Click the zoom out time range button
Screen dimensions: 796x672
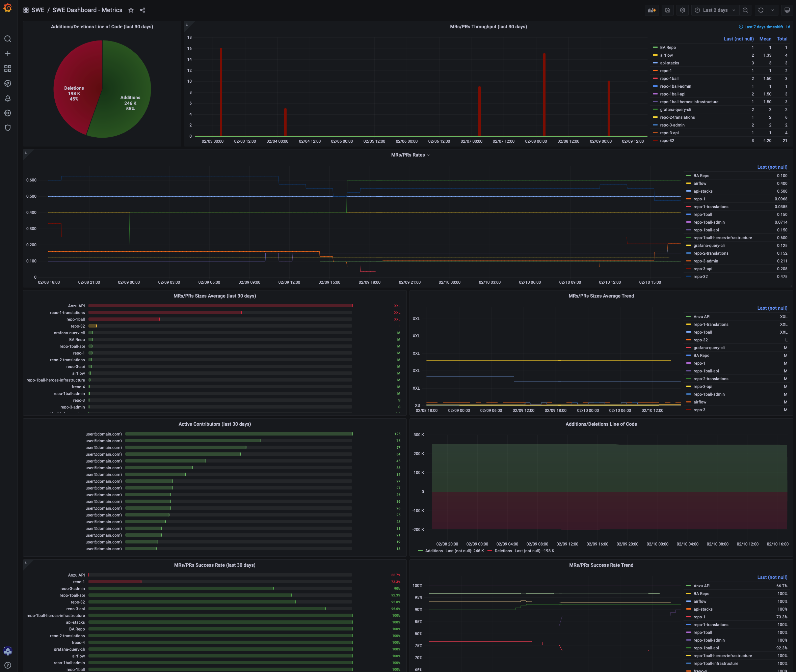coord(745,10)
